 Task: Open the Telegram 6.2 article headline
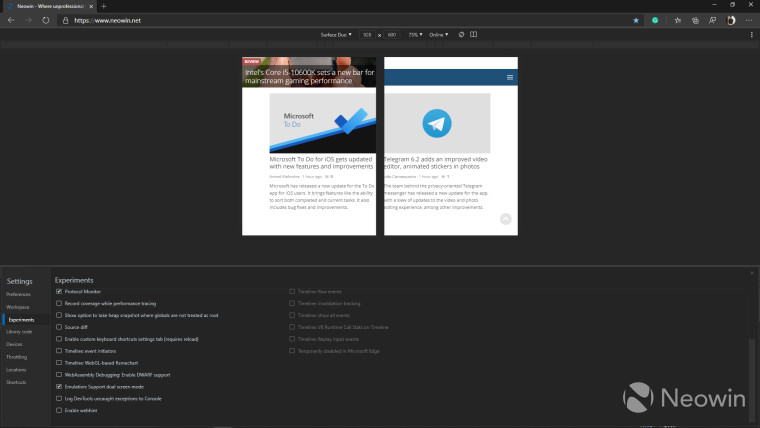[436, 162]
